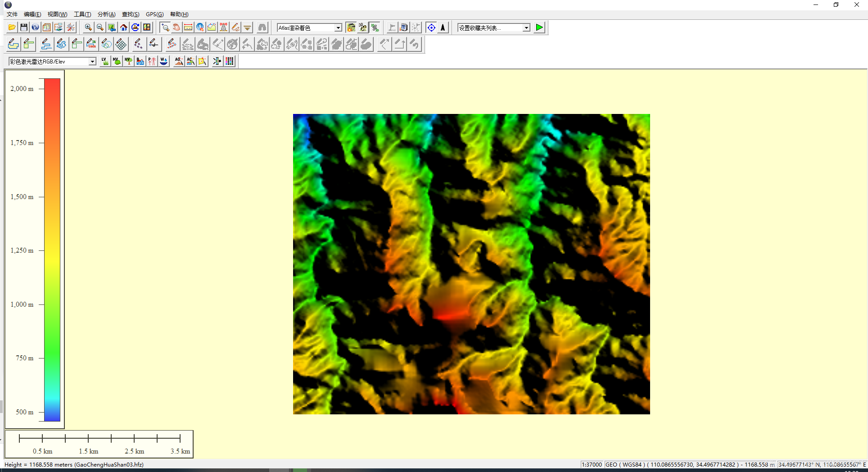Viewport: 868px width, 472px height.
Task: Expand the Lidar RGB/Elev draw mode dropdown
Action: [92, 62]
